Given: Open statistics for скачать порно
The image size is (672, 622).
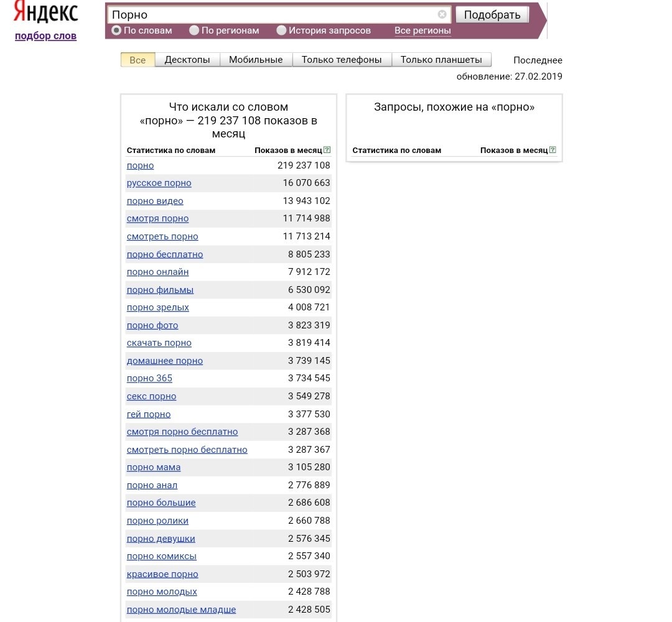Looking at the screenshot, I should [159, 343].
